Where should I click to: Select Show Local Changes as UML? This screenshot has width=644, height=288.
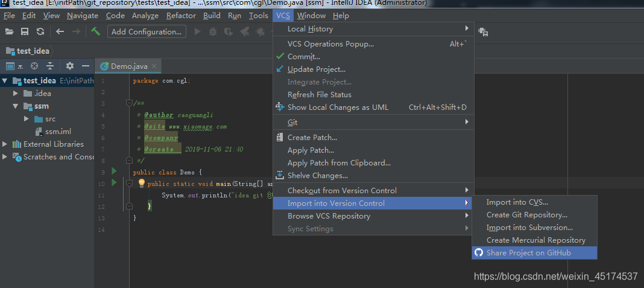point(373,107)
